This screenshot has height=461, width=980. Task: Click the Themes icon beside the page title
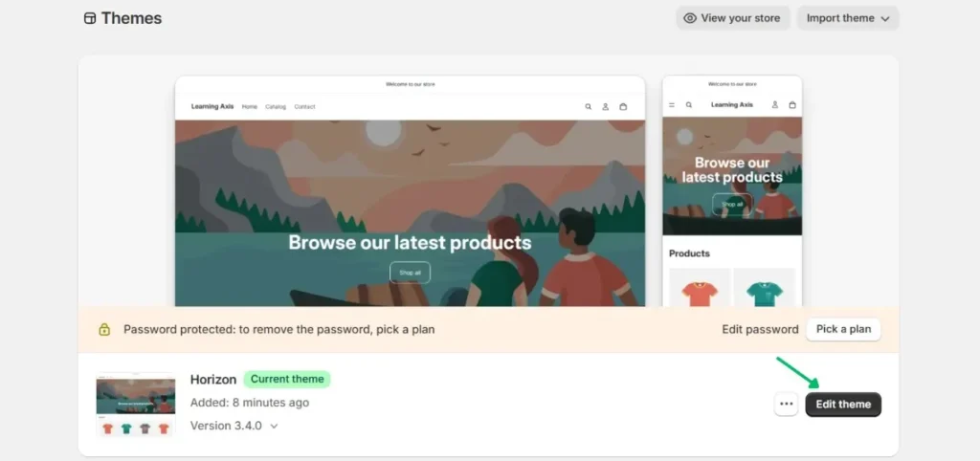pos(90,18)
